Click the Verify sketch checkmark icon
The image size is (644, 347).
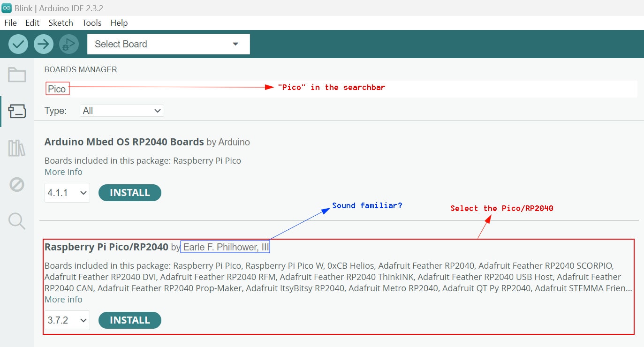(18, 44)
